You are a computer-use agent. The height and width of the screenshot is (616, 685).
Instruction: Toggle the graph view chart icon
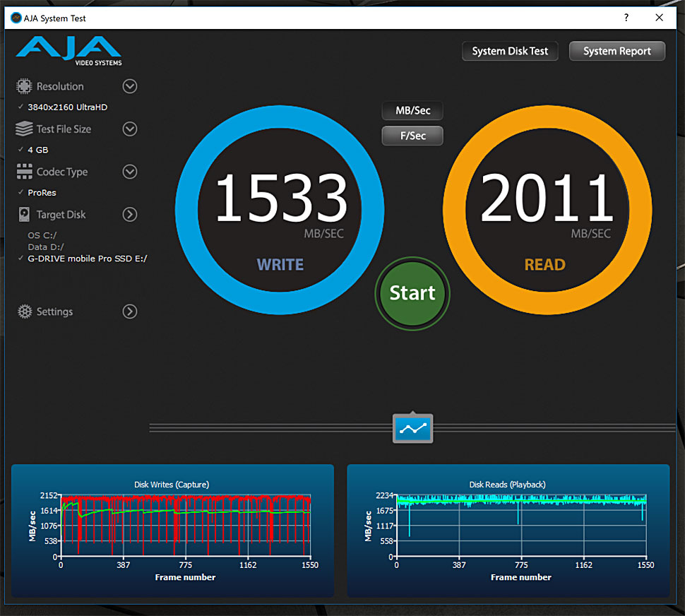point(413,428)
